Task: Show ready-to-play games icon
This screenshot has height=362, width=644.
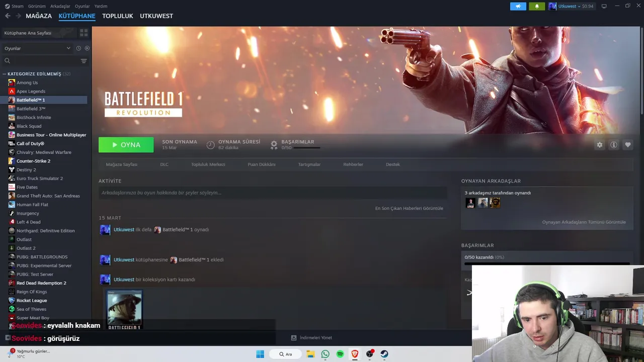Action: (87, 48)
